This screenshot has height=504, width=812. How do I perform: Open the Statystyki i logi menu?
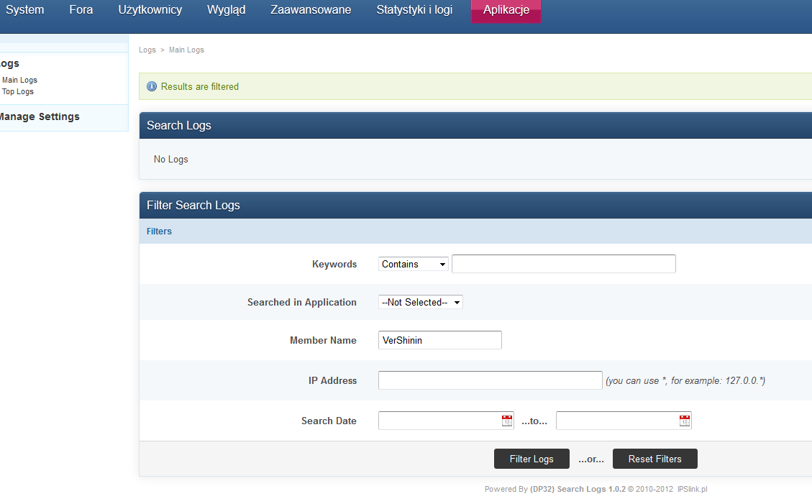[414, 10]
